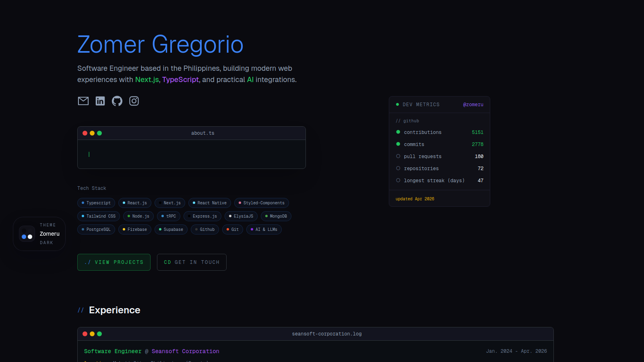644x362 pixels.
Task: Click the PostgreSQL tech stack tag
Action: [x=96, y=230]
